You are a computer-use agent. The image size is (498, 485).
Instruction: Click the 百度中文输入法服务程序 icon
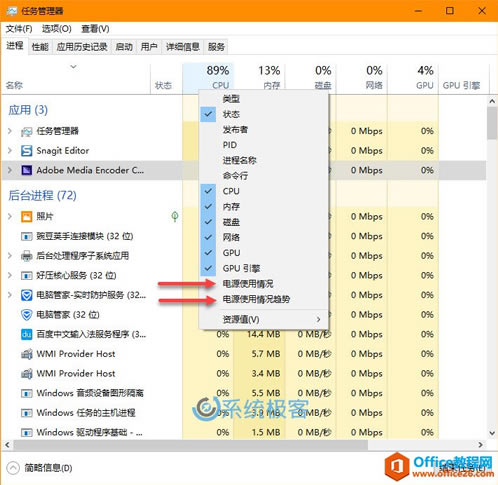(x=26, y=334)
